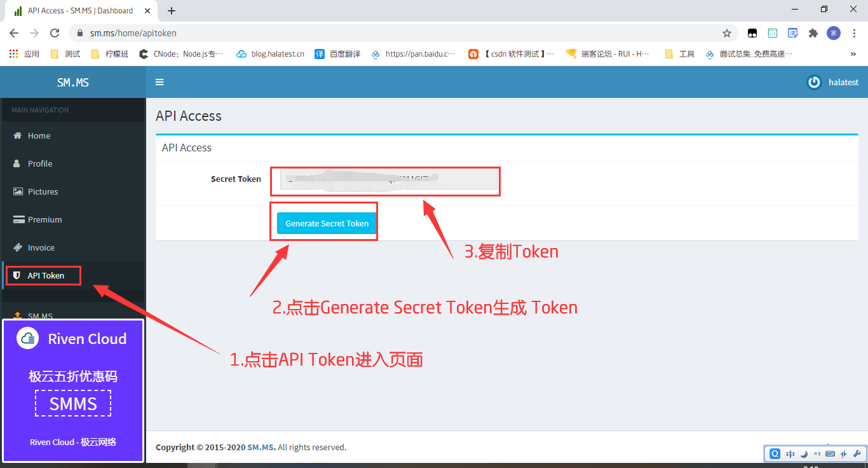Open the soft keyboard from input bar
Image resolution: width=868 pixels, height=468 pixels.
click(x=831, y=454)
